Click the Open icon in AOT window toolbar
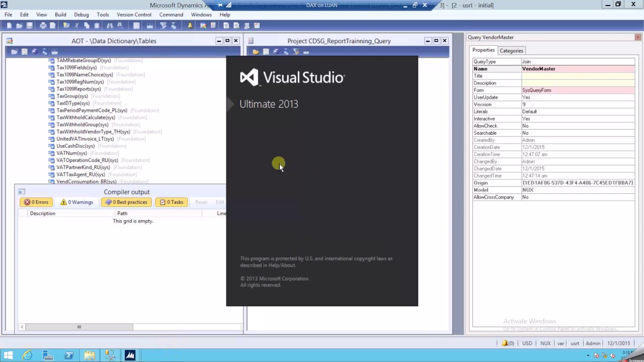This screenshot has width=644, height=362. pyautogui.click(x=14, y=52)
